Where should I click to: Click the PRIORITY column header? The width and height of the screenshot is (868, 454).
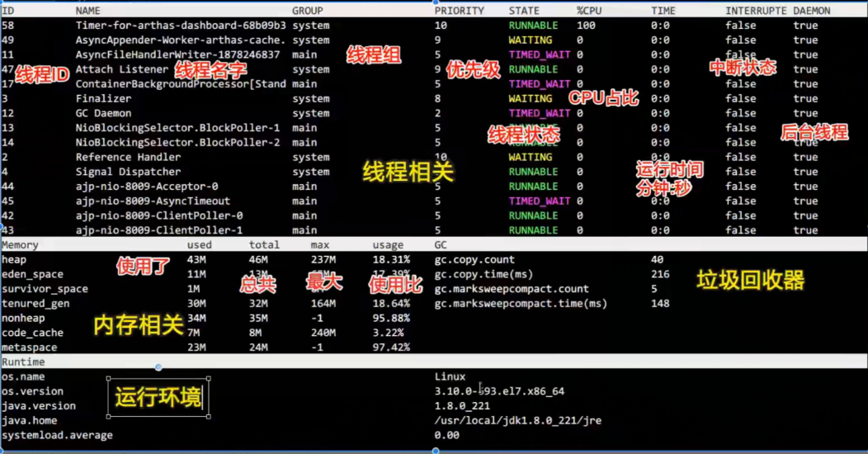pyautogui.click(x=460, y=11)
